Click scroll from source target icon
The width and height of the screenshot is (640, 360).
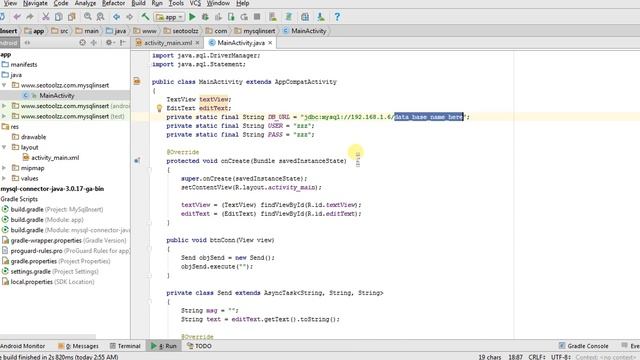(x=82, y=42)
